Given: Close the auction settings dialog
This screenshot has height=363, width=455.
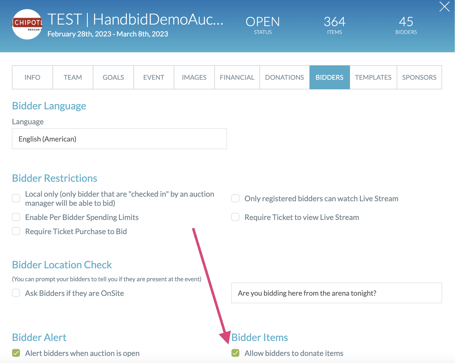Looking at the screenshot, I should (444, 7).
